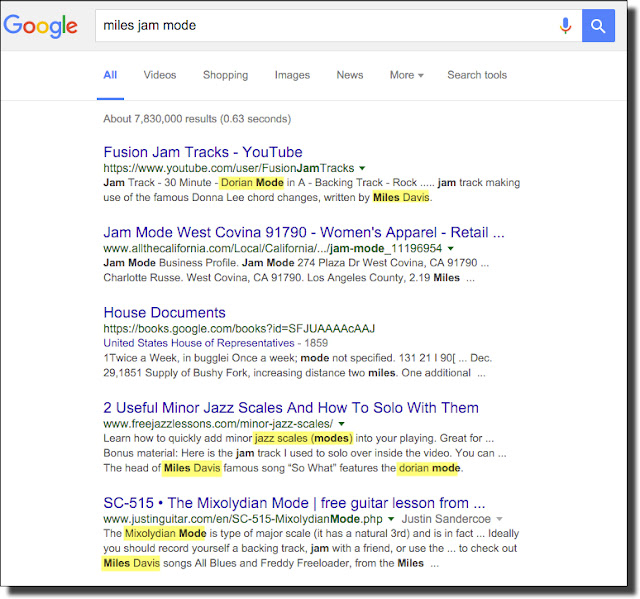This screenshot has height=599, width=640.
Task: Click 'About 7,830,000 results' stats text
Action: pos(197,119)
